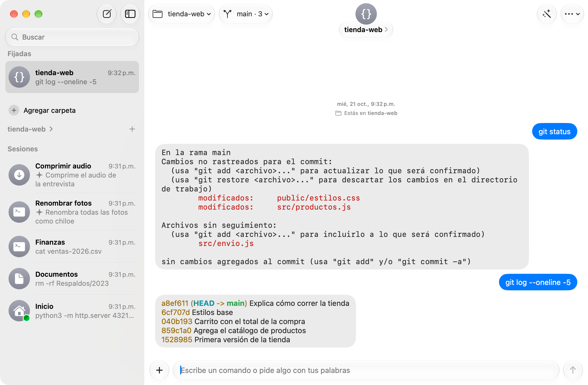The image size is (588, 385).
Task: Select pinned tienda-web session
Action: pos(72,77)
